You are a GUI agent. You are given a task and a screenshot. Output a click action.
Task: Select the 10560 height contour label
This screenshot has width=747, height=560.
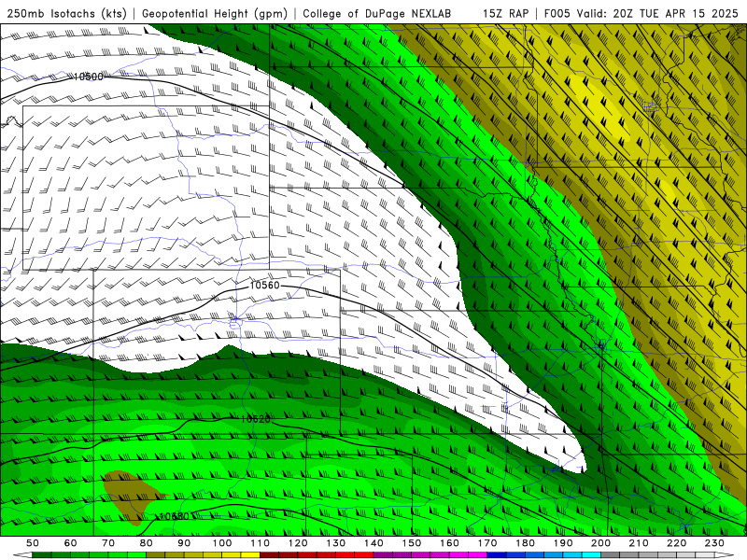[264, 285]
